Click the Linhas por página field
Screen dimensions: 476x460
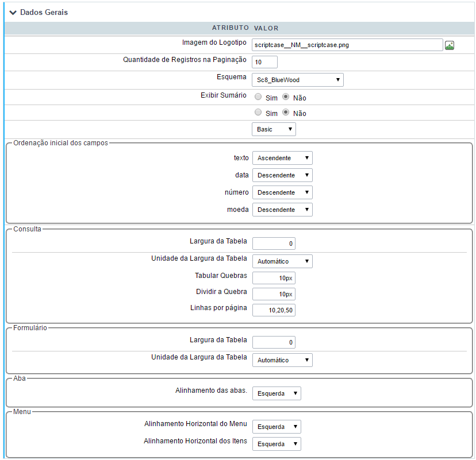[x=274, y=310]
